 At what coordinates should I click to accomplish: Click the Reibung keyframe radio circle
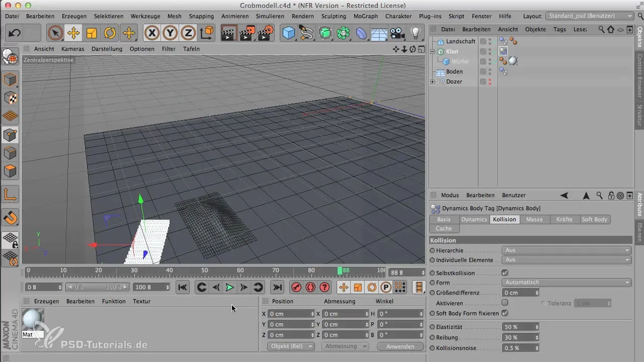tap(432, 337)
